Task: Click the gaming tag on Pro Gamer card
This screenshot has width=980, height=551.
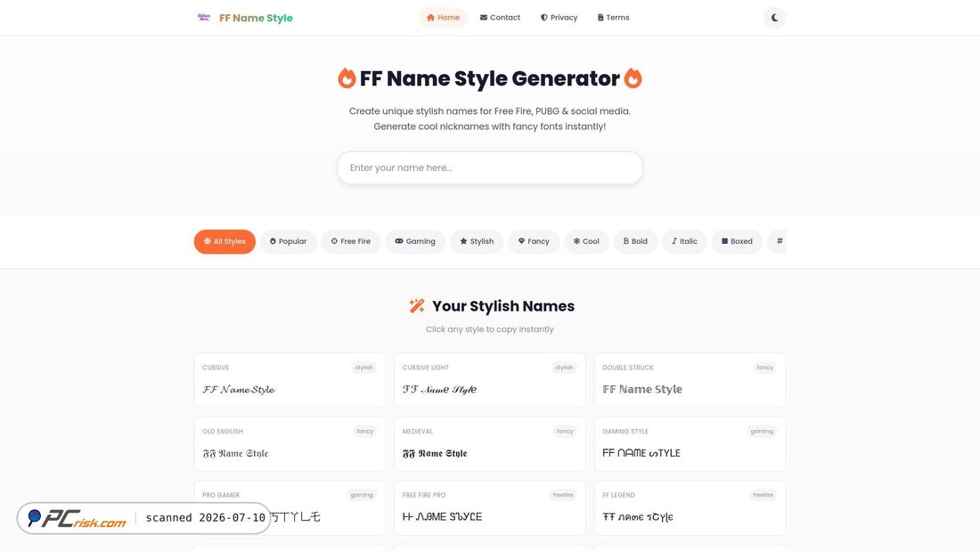Action: 361,495
